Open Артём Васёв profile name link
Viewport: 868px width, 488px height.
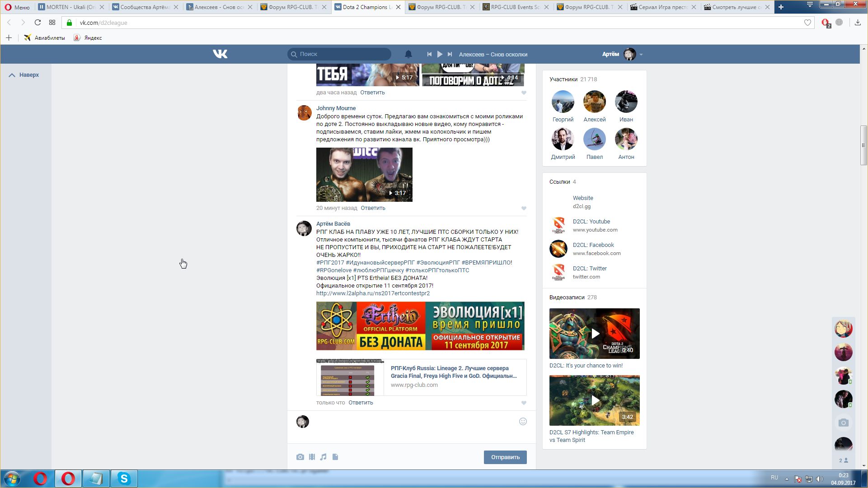pyautogui.click(x=333, y=224)
